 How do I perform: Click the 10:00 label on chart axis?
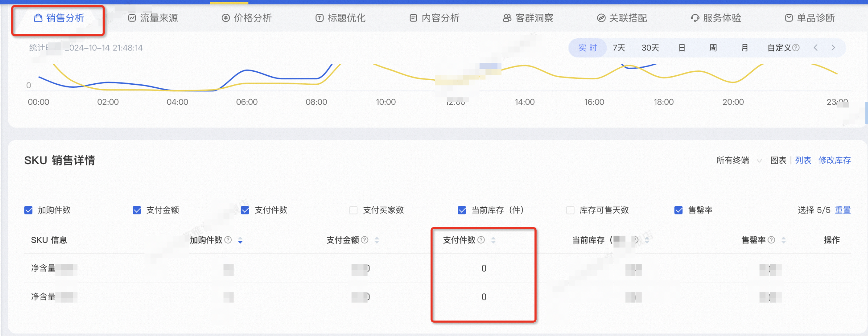pos(386,102)
